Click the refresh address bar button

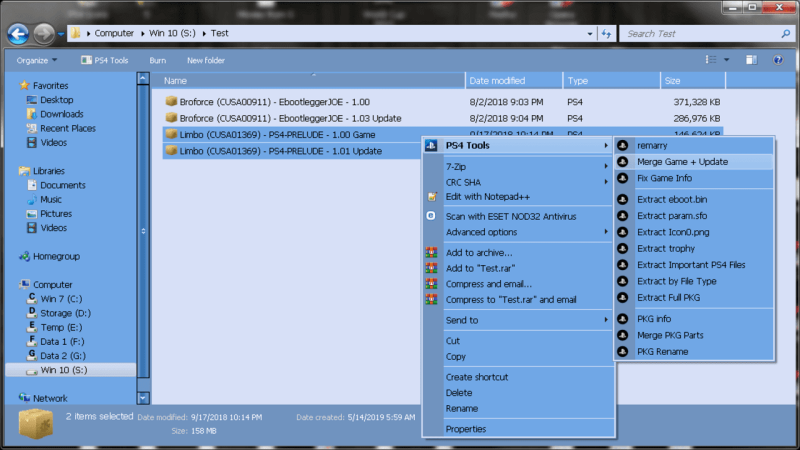[606, 34]
